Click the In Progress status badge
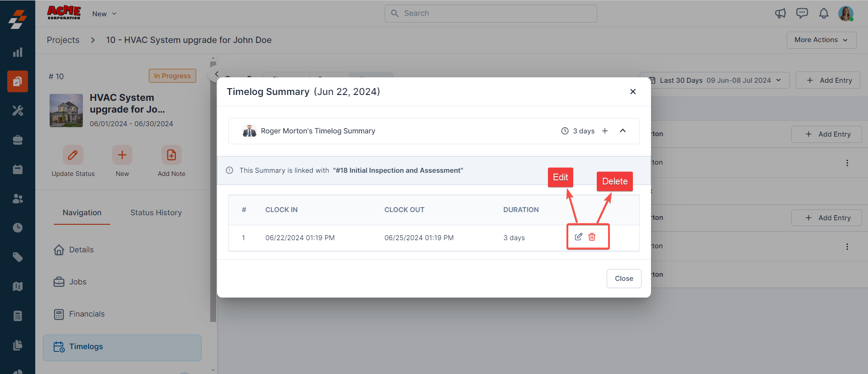Viewport: 868px width, 374px height. pos(172,76)
